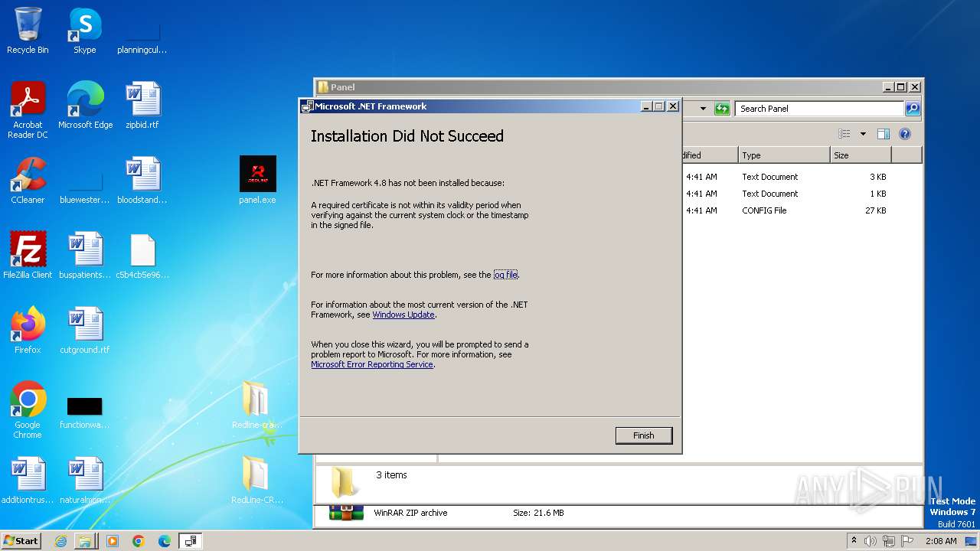Launch Firefox from the desktop

pos(28,330)
